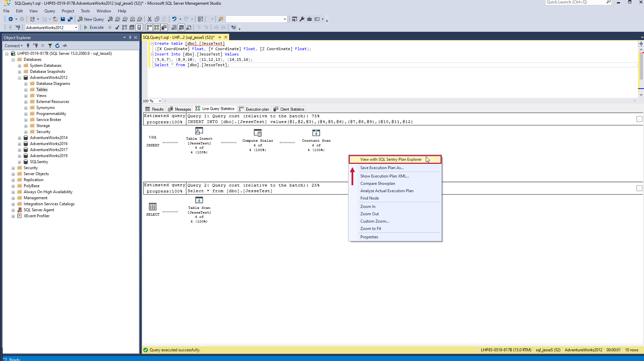This screenshot has height=361, width=644.
Task: Click the Save icon on the toolbar
Action: click(62, 19)
